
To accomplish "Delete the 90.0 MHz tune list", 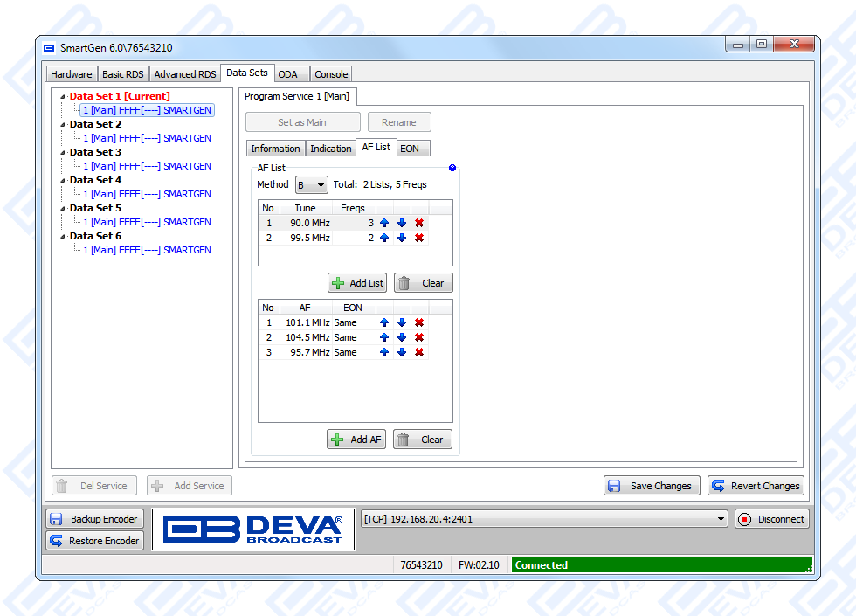I will [419, 223].
